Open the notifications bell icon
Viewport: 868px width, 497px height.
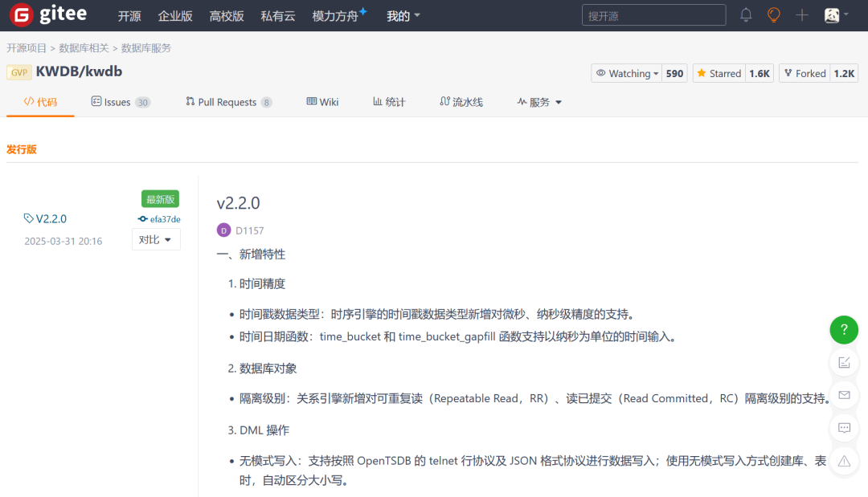746,15
